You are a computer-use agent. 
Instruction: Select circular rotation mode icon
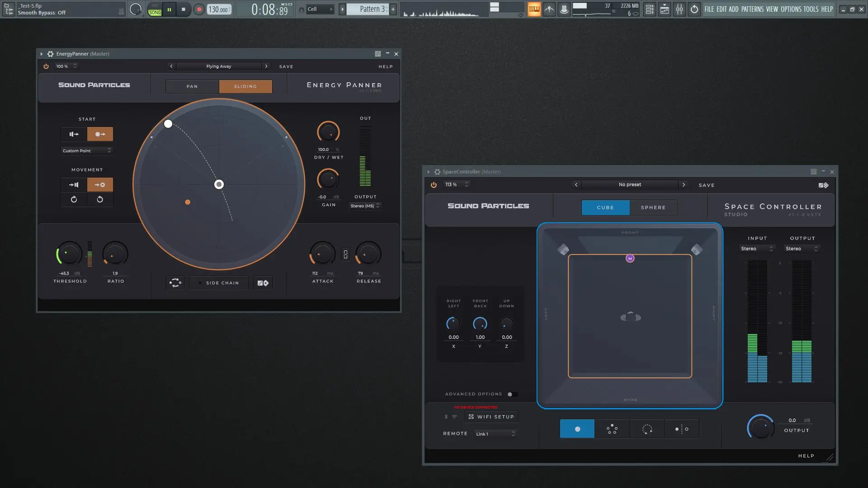tap(647, 429)
